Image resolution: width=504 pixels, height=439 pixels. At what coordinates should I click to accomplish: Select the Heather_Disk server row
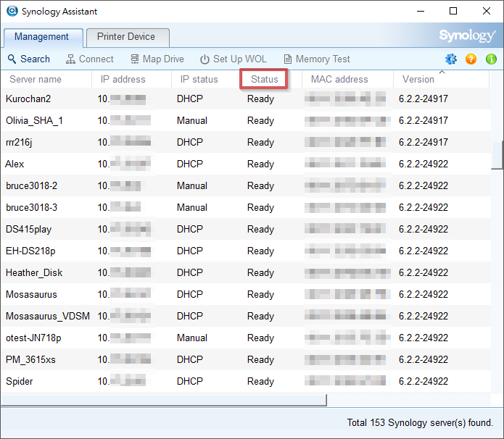(x=246, y=272)
